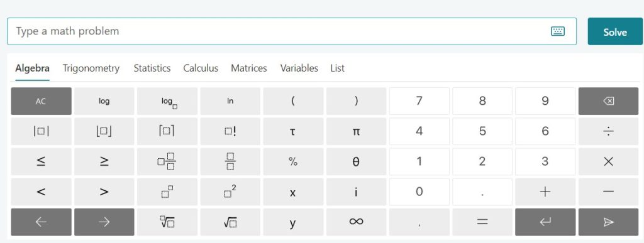Viewport: 644px width, 243px height.
Task: Click the log base key
Action: 167,101
